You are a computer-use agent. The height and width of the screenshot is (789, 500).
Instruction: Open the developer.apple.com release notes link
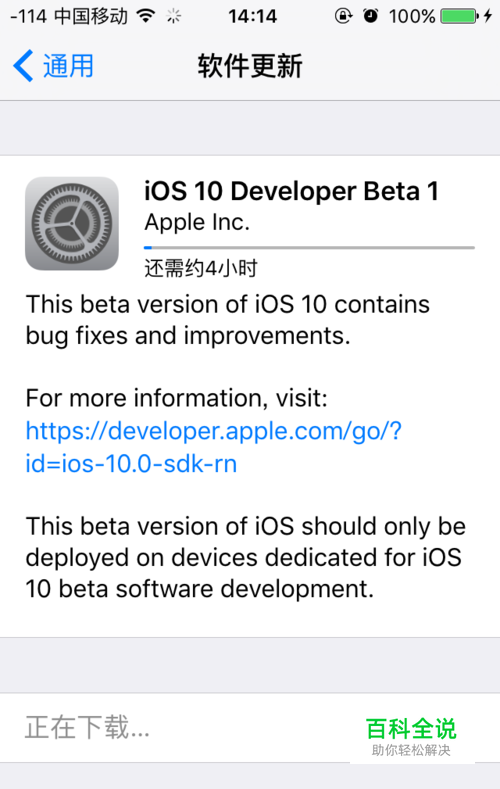click(x=214, y=431)
